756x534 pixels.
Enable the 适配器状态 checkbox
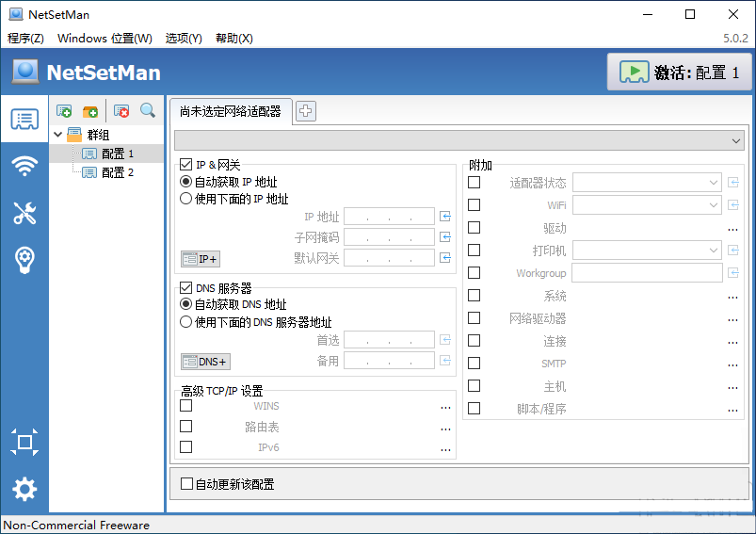pyautogui.click(x=474, y=183)
